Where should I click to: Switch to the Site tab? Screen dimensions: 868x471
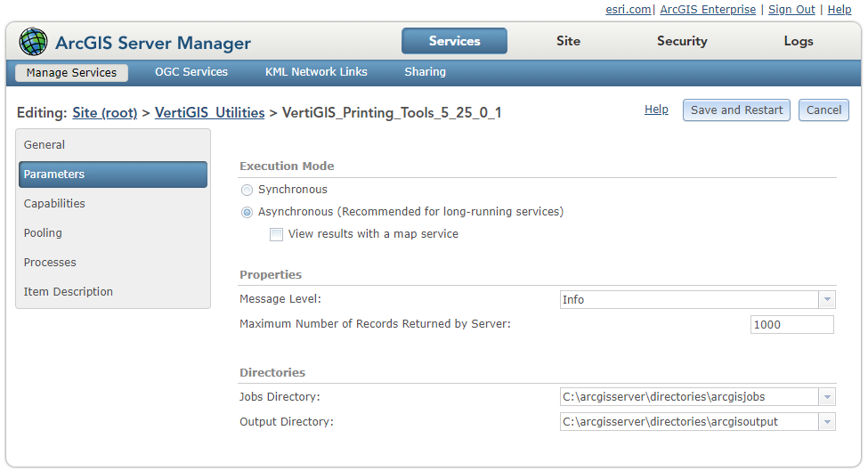pyautogui.click(x=569, y=41)
